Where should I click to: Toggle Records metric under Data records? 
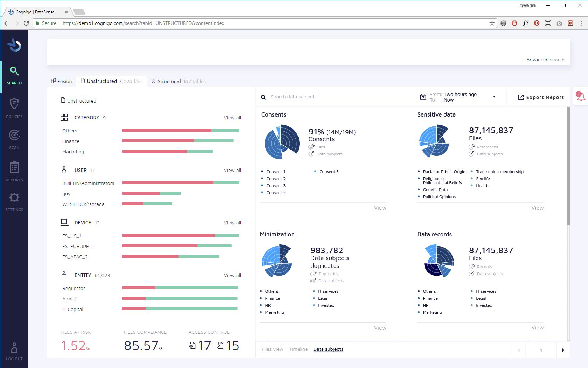[x=481, y=267]
